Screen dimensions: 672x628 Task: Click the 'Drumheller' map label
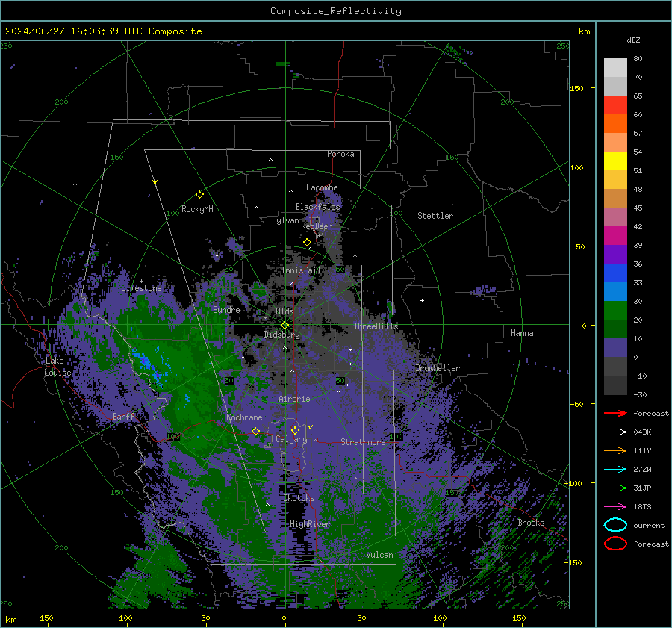coord(438,368)
